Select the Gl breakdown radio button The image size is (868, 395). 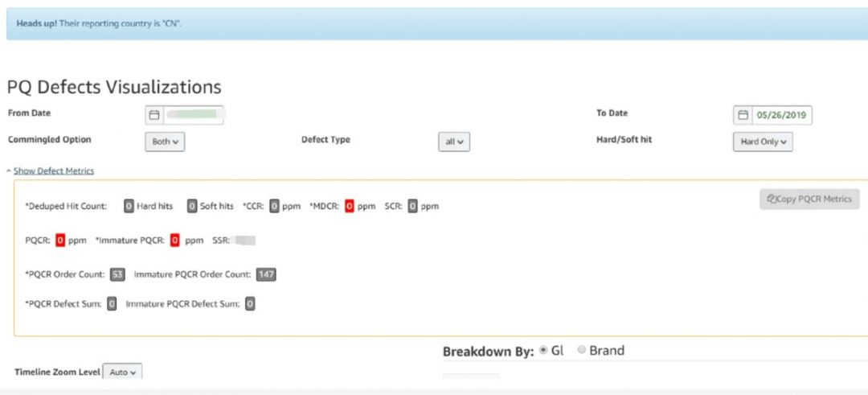click(x=543, y=350)
